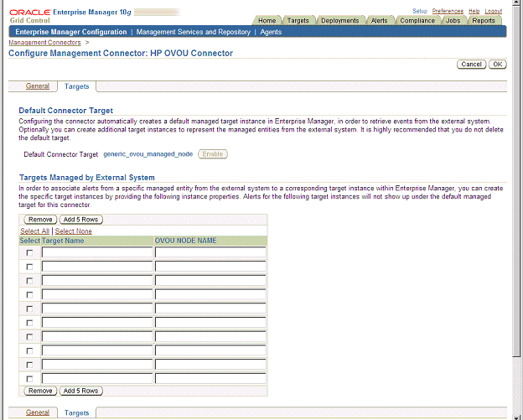Click the Remove button below the table
Image resolution: width=523 pixels, height=420 pixels.
pos(40,391)
